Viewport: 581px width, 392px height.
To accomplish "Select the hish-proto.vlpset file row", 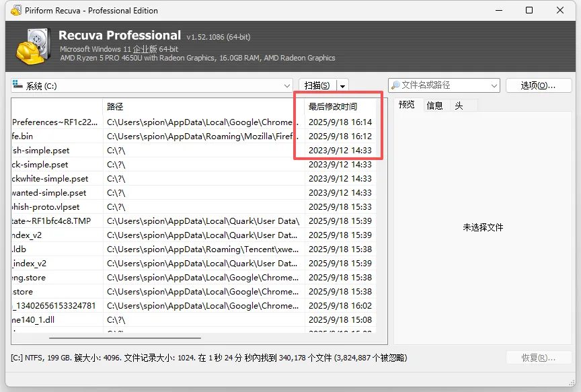I will [194, 206].
